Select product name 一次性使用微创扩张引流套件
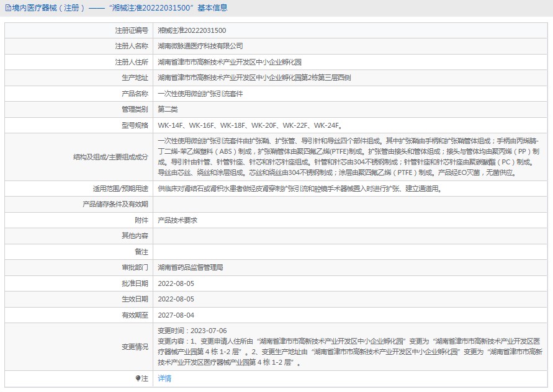Image resolution: width=553 pixels, height=392 pixels. pyautogui.click(x=200, y=94)
